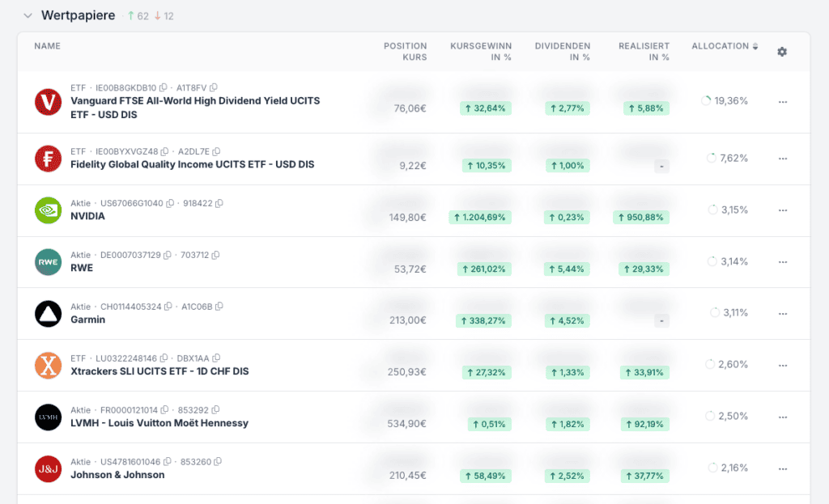
Task: Copy Xtrackers WKN DBX1AA
Action: (x=216, y=358)
